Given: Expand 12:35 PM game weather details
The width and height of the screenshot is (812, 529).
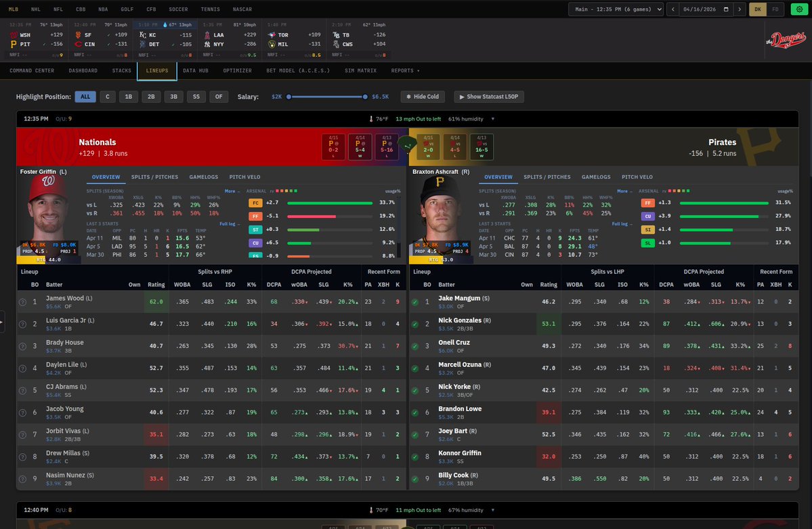Looking at the screenshot, I should (492, 119).
